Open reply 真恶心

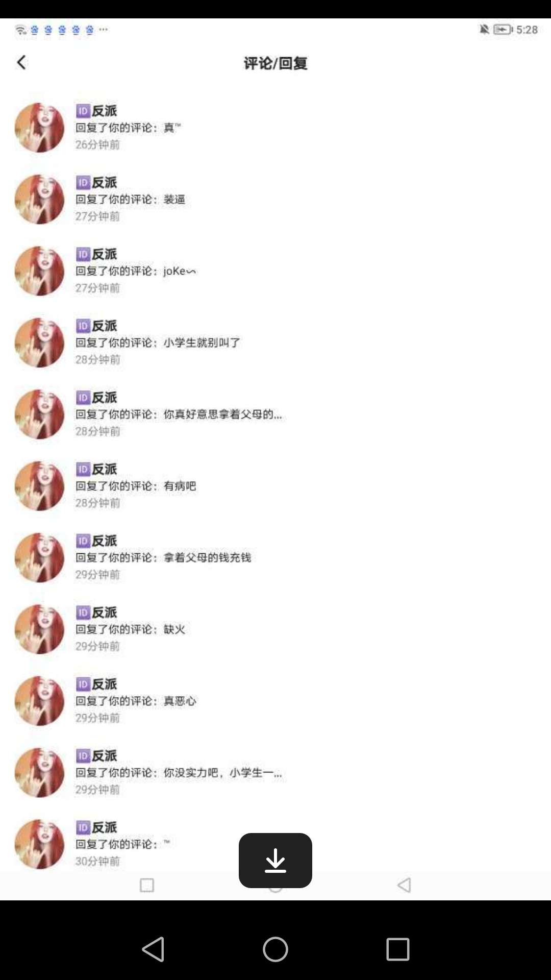click(x=275, y=701)
